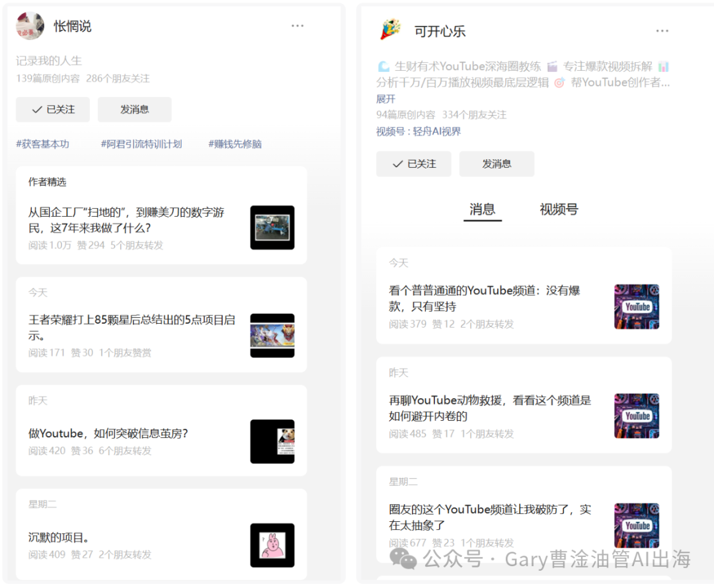The height and width of the screenshot is (588, 714).
Task: Open the three-dot menu for 怅惘说
Action: pyautogui.click(x=297, y=26)
